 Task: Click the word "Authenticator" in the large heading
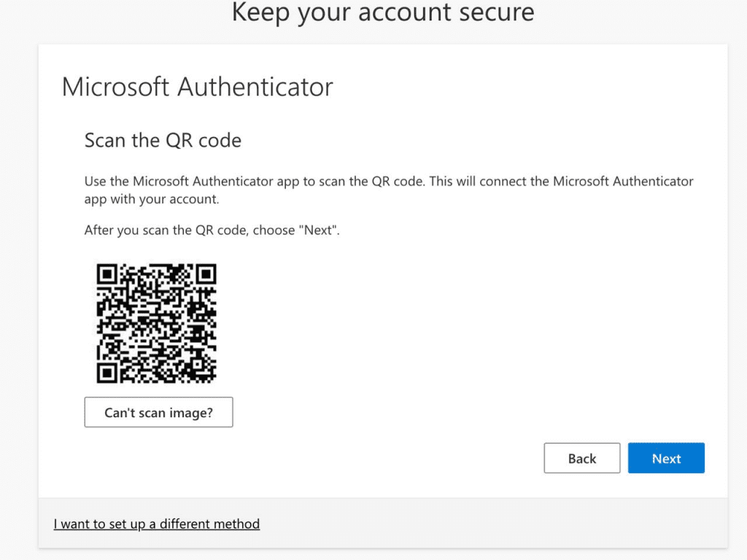(x=255, y=87)
